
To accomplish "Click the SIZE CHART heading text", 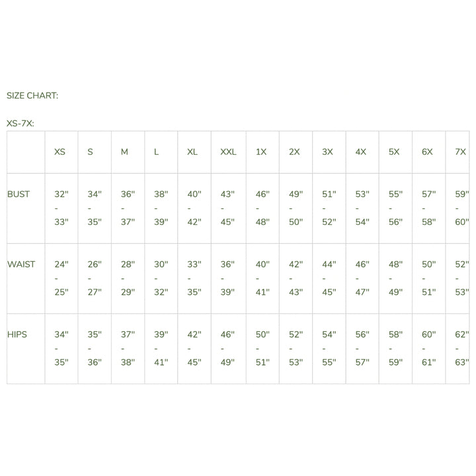I will click(x=32, y=95).
